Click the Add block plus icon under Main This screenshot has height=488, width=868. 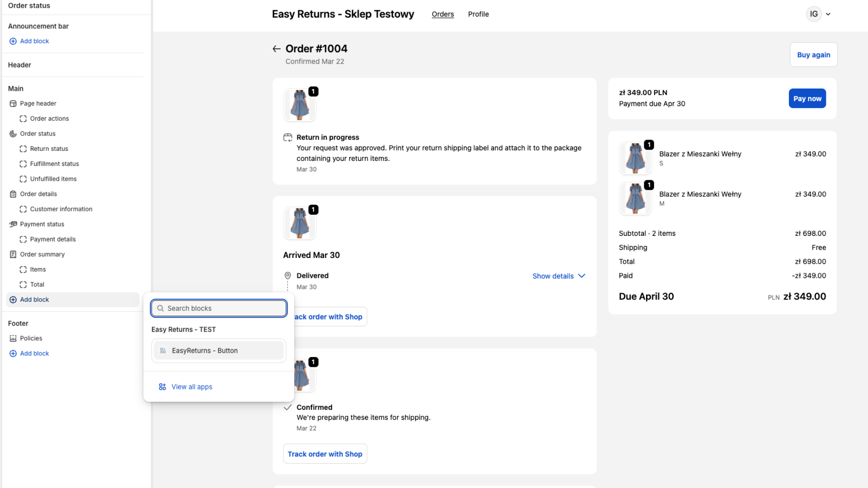click(x=13, y=299)
